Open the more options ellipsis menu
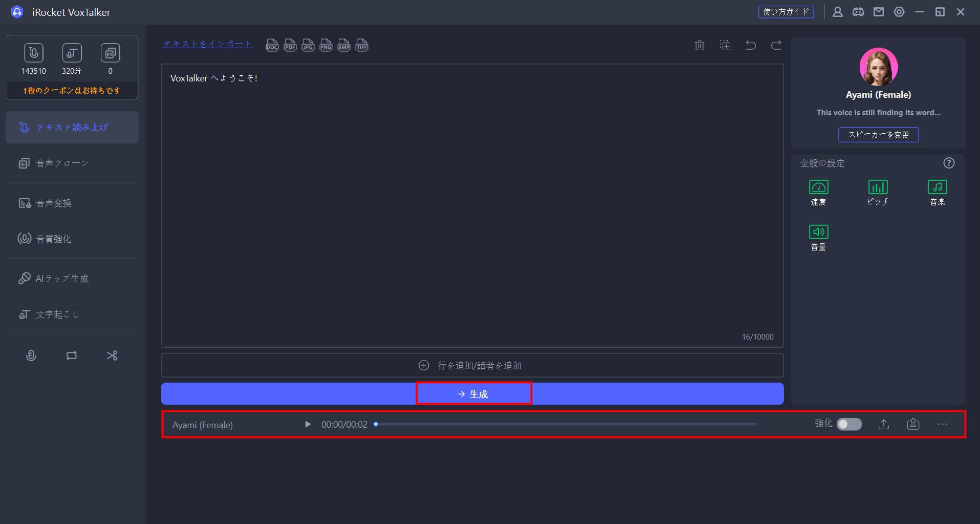The width and height of the screenshot is (980, 524). click(x=943, y=424)
